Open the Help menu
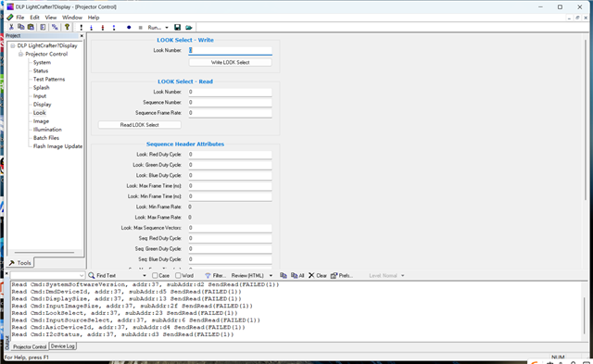This screenshot has height=364, width=593. (x=94, y=18)
